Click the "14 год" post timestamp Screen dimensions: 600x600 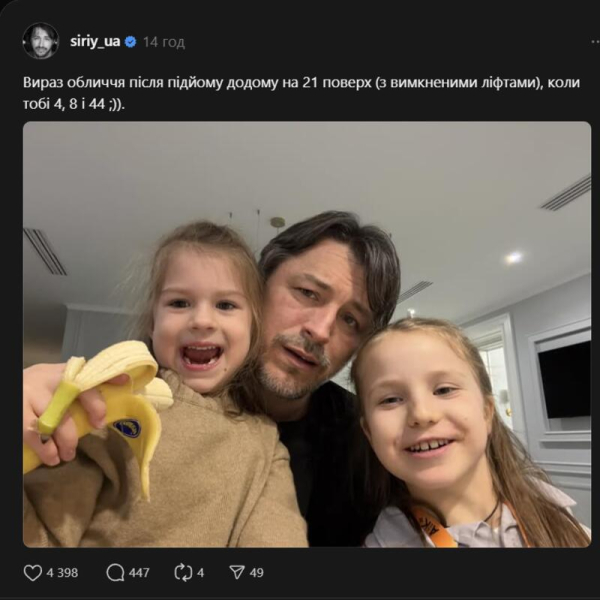[164, 42]
